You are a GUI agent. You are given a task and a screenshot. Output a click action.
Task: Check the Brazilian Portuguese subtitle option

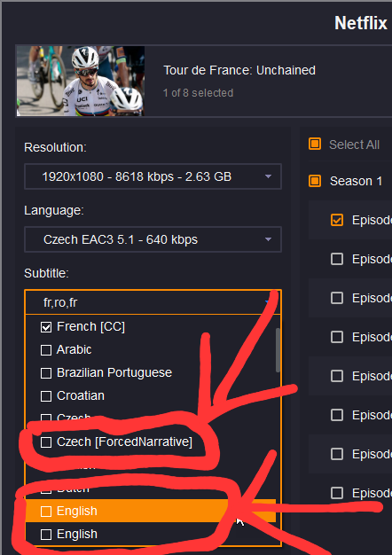46,373
